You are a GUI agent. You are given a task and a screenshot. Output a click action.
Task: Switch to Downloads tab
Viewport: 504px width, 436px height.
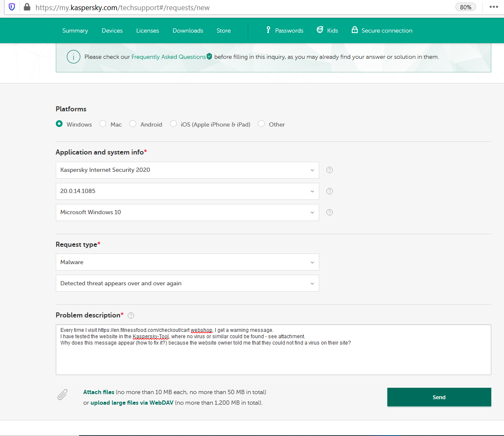(x=188, y=30)
